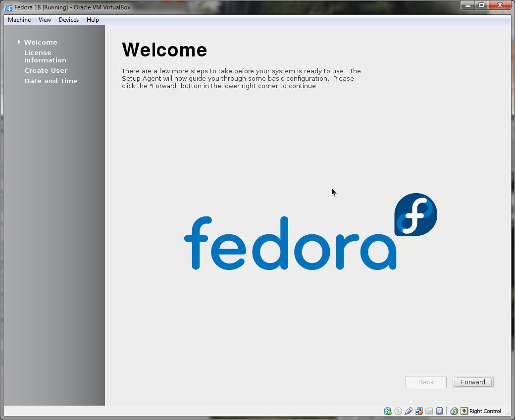Click the greyed-out Back button
The width and height of the screenshot is (515, 420).
click(426, 382)
